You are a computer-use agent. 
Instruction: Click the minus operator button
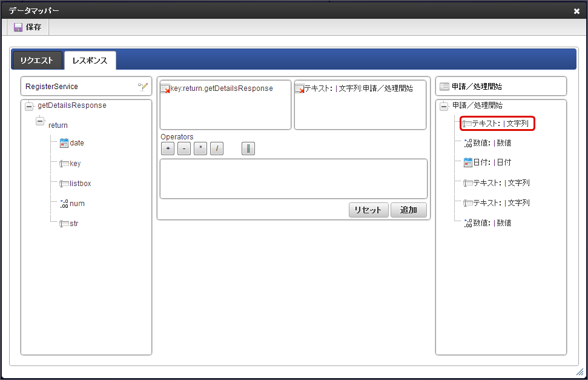[184, 148]
